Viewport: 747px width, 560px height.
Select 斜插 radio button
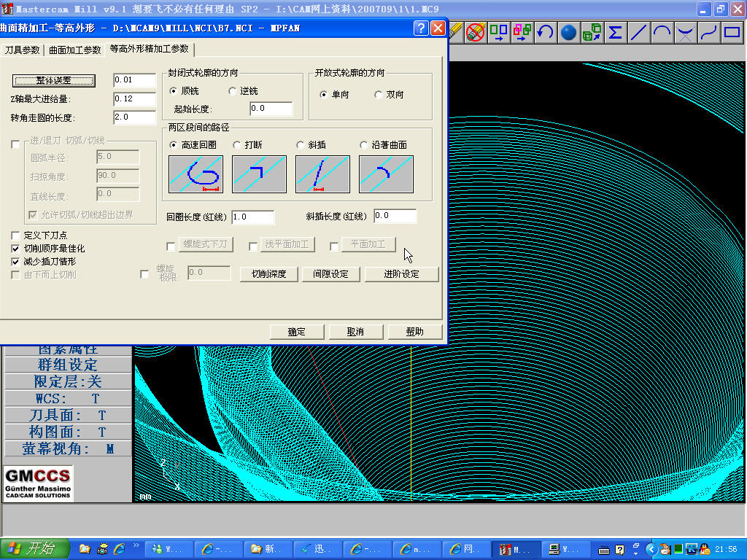point(300,145)
